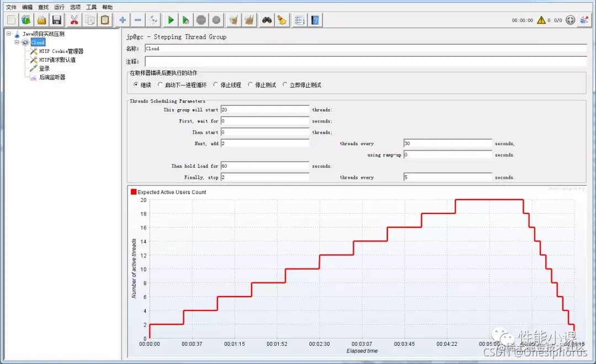Viewport: 596px width, 364px height.
Task: Click the 'First, wait for' seconds field
Action: [x=265, y=121]
